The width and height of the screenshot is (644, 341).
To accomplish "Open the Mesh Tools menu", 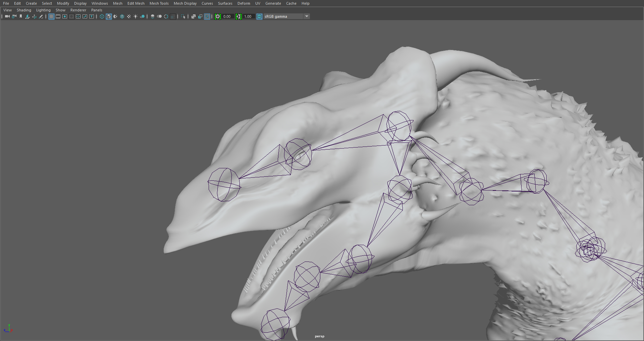I will point(159,3).
